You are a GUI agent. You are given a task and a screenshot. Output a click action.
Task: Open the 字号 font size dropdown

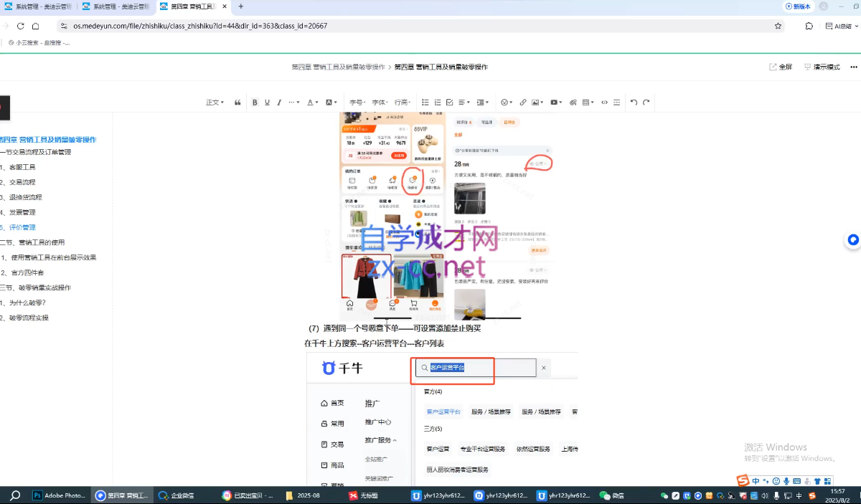click(357, 103)
